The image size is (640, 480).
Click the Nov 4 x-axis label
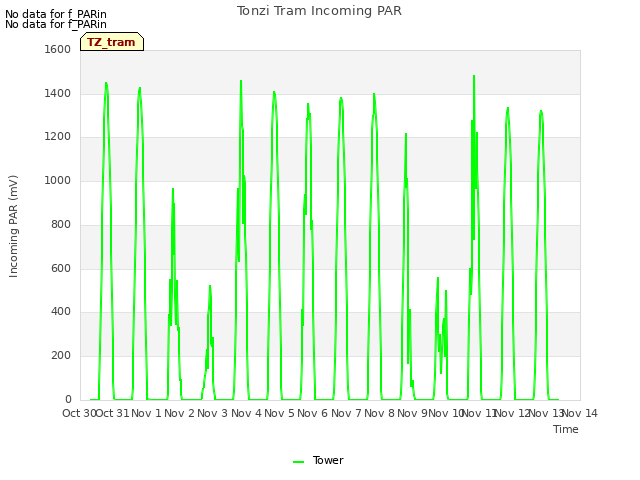coord(246,413)
